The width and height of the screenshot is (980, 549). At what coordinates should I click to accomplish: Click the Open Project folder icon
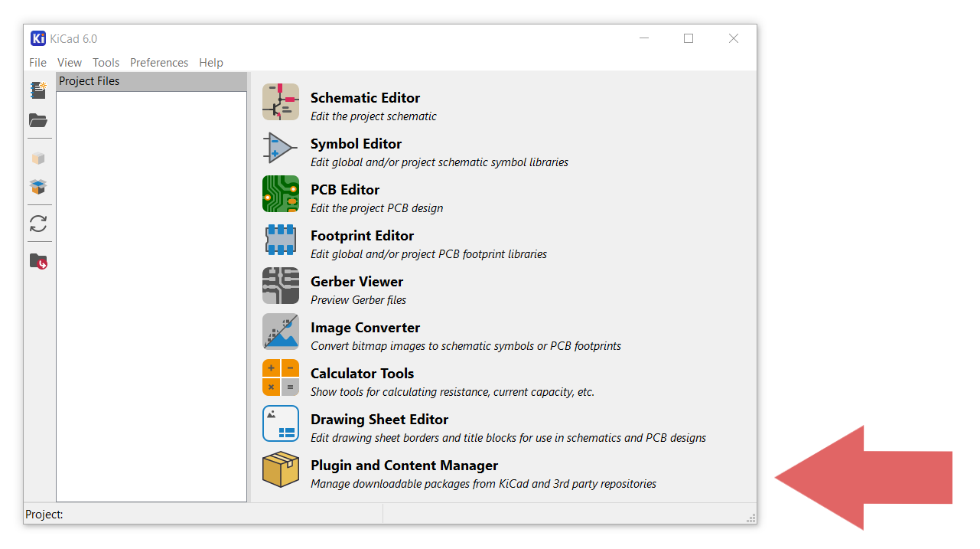tap(38, 120)
